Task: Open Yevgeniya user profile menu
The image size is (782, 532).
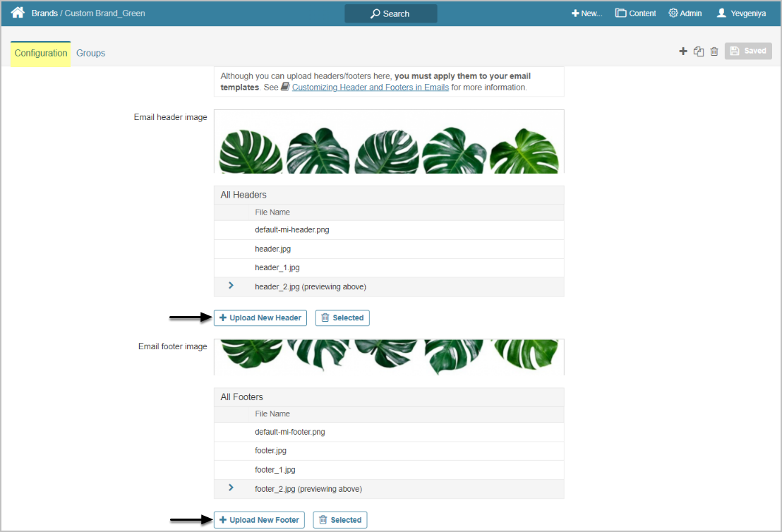Action: (x=741, y=13)
